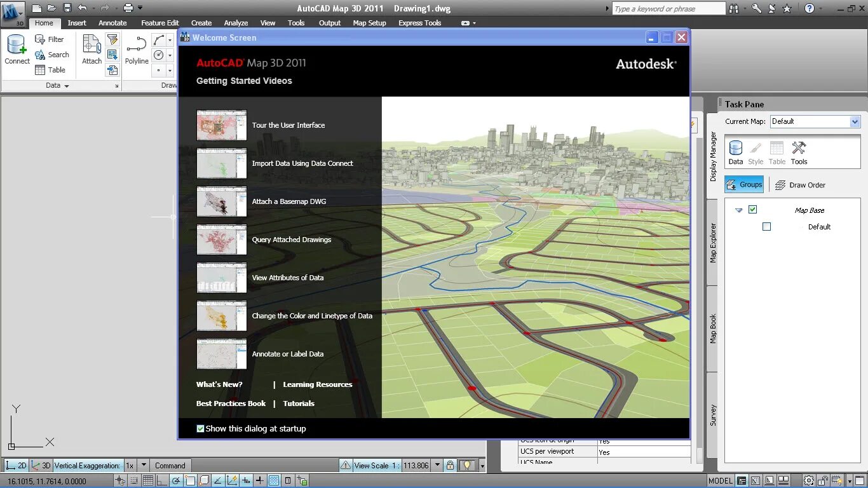Open the Vertical Exaggeration dropdown arrow

point(144,465)
